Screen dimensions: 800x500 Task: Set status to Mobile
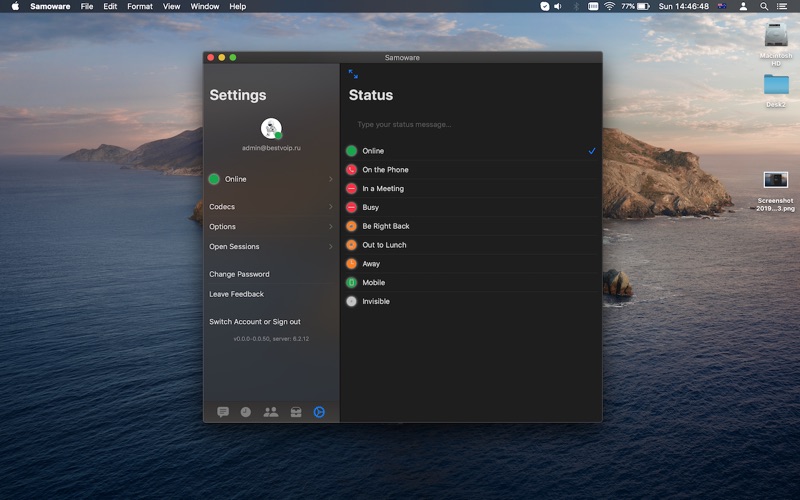pyautogui.click(x=471, y=282)
